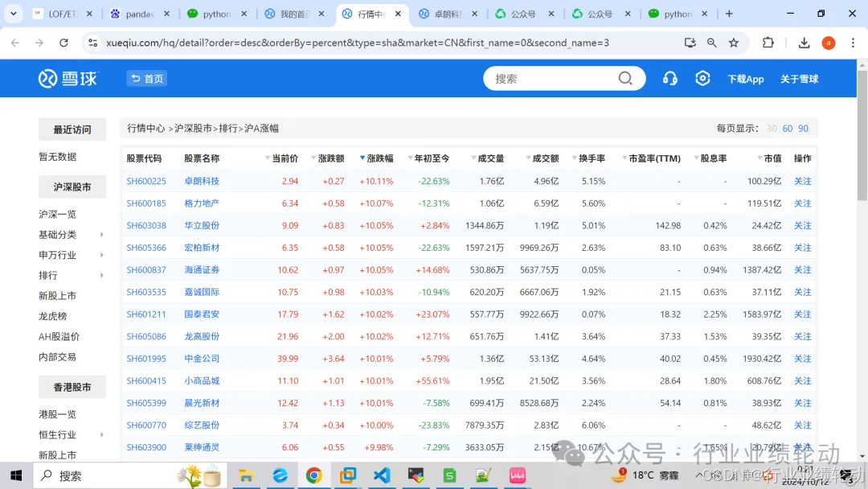Image resolution: width=868 pixels, height=489 pixels.
Task: Open 新股上市 under 沪深股市
Action: tap(58, 296)
